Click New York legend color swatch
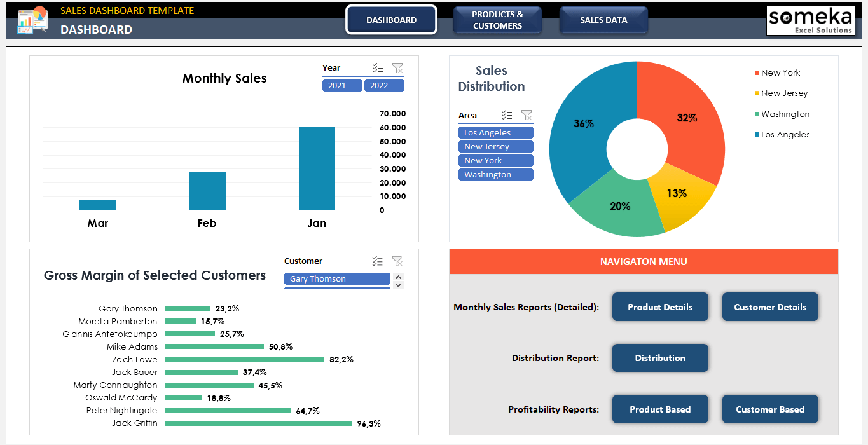This screenshot has height=445, width=868. point(757,73)
